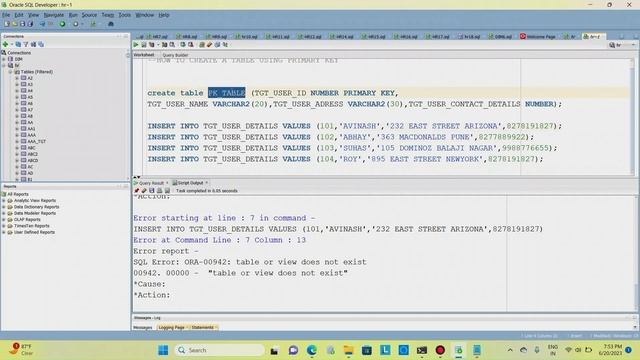
Task: Open the connection selector dropdown showing hr
Action: (x=622, y=45)
